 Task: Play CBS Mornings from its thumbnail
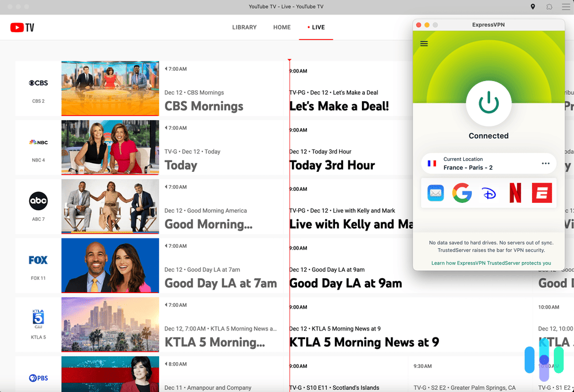110,88
